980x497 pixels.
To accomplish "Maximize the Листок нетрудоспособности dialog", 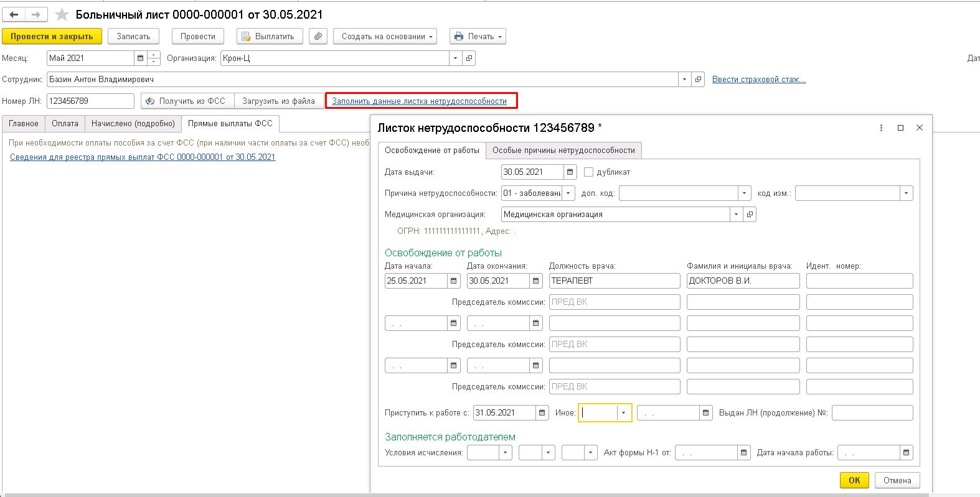I will pos(900,128).
